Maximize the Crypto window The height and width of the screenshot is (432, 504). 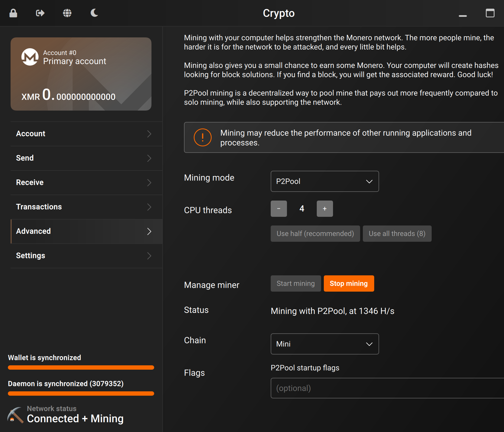point(490,13)
